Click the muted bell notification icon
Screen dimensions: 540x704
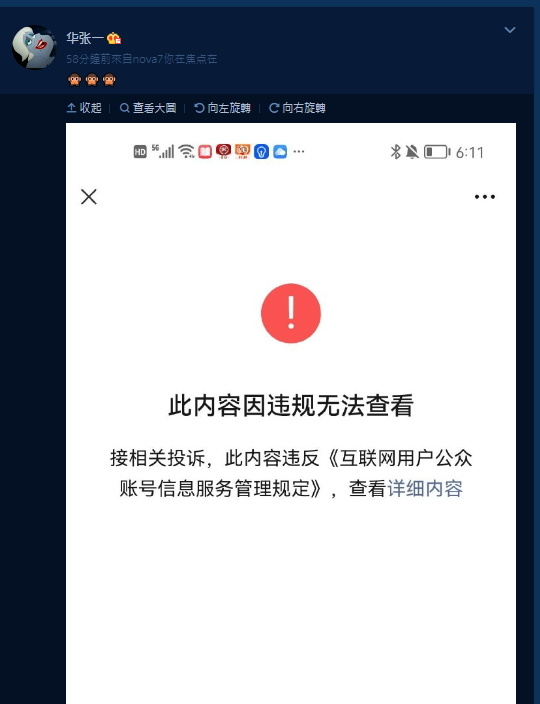[412, 152]
